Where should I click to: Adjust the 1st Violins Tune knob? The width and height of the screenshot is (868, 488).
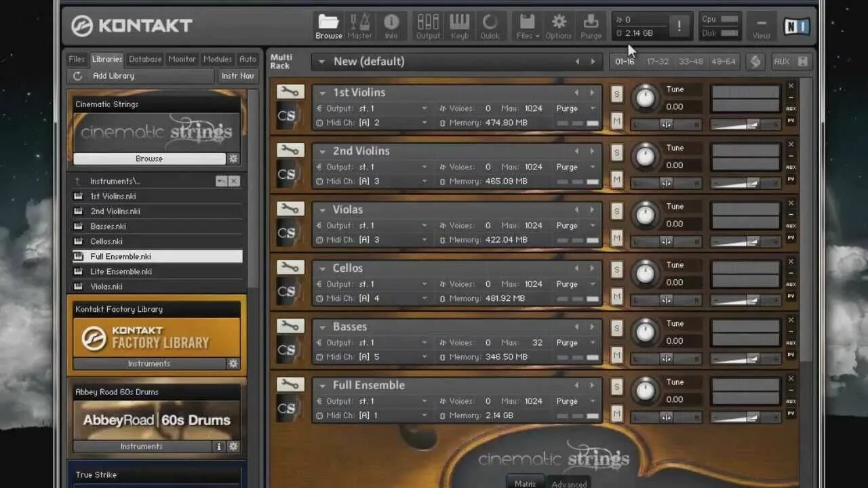pyautogui.click(x=645, y=99)
